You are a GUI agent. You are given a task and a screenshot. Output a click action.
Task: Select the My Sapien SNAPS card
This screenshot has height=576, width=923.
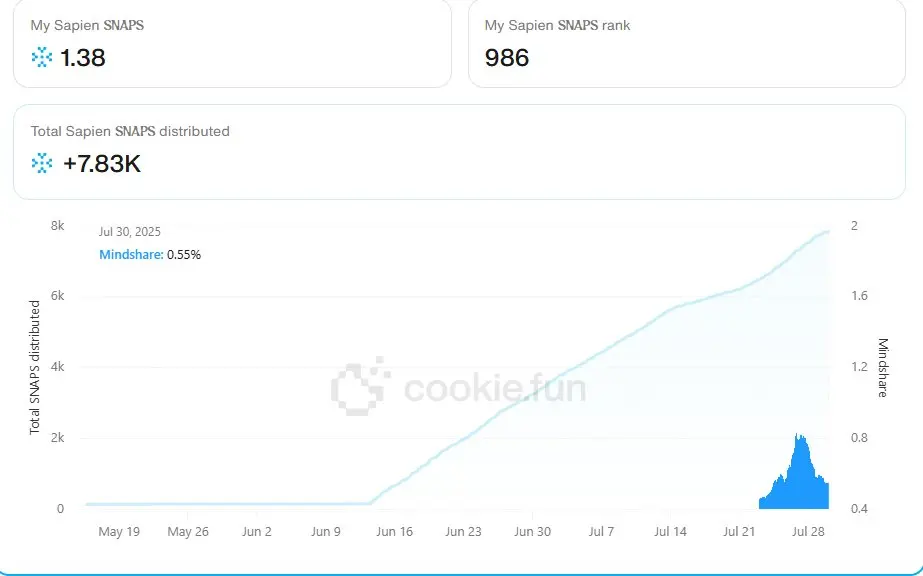coord(232,42)
